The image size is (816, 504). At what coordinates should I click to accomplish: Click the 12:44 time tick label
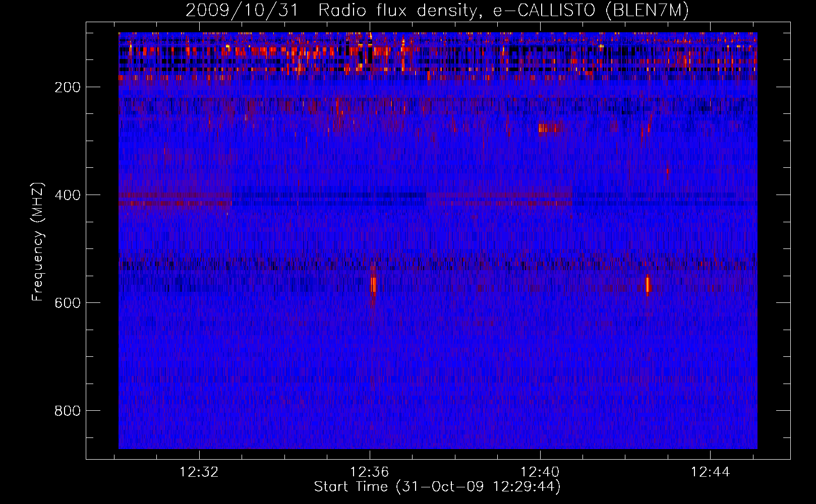[x=710, y=472]
